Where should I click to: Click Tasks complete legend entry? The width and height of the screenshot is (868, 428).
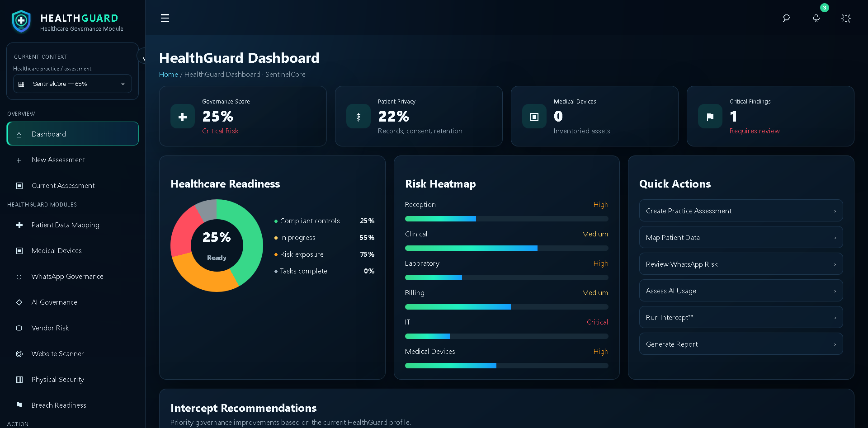pos(324,271)
